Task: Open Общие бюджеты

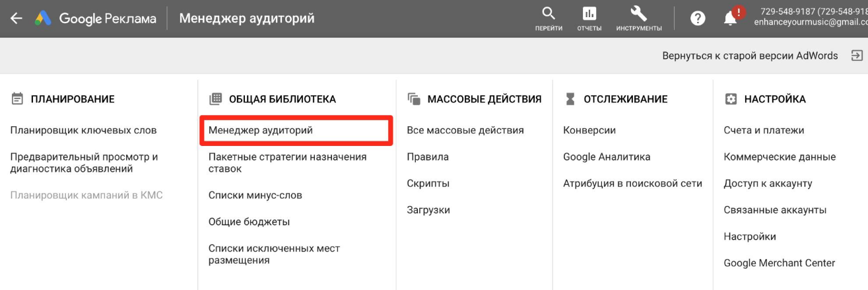Action: [x=249, y=221]
